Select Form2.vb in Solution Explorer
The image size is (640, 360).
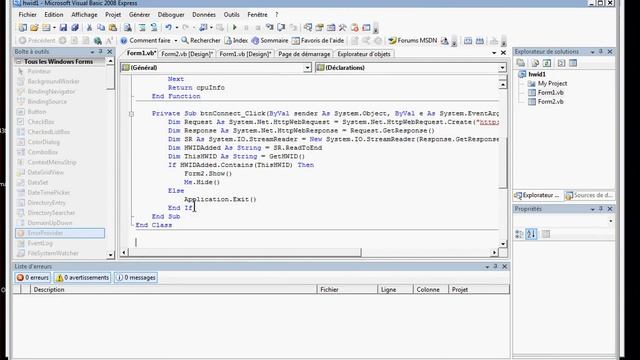(x=550, y=102)
